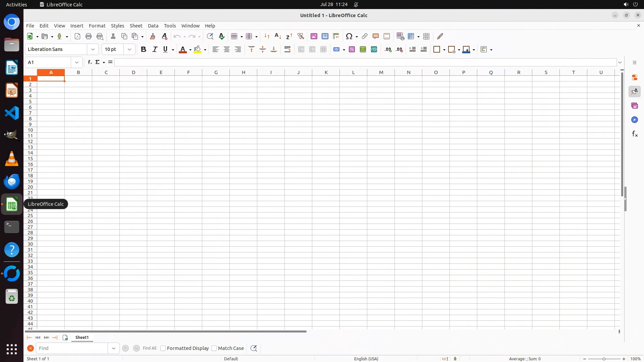The image size is (644, 362).
Task: Click the Insert Special Character icon
Action: coord(349,36)
